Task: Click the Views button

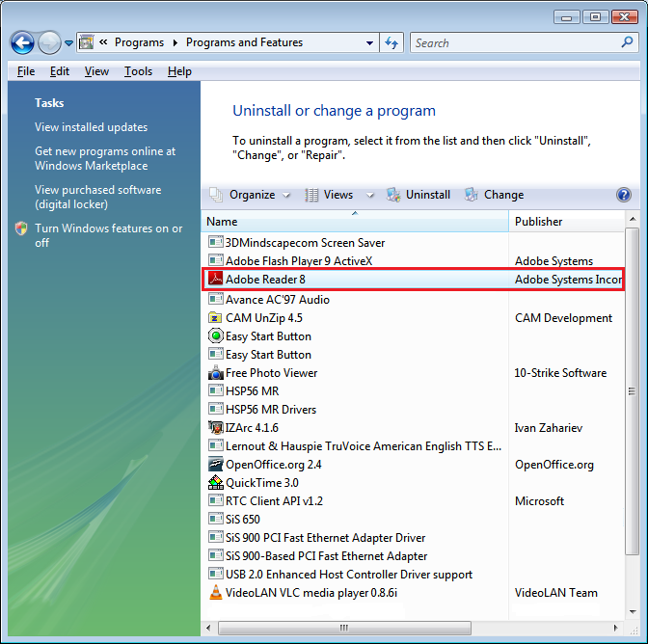Action: coord(330,195)
